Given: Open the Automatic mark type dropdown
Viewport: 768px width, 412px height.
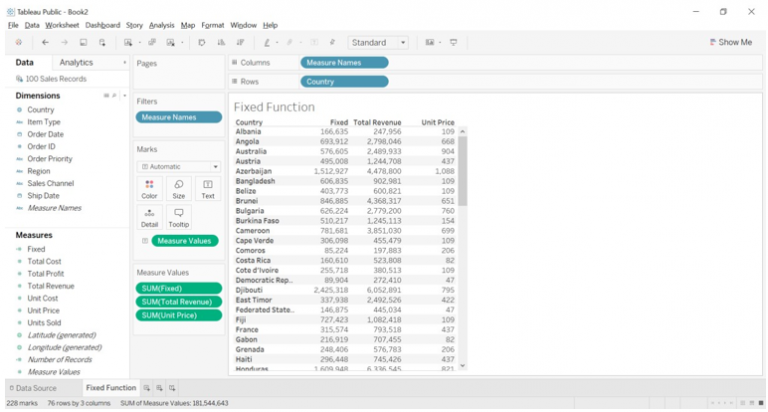Looking at the screenshot, I should pos(179,166).
